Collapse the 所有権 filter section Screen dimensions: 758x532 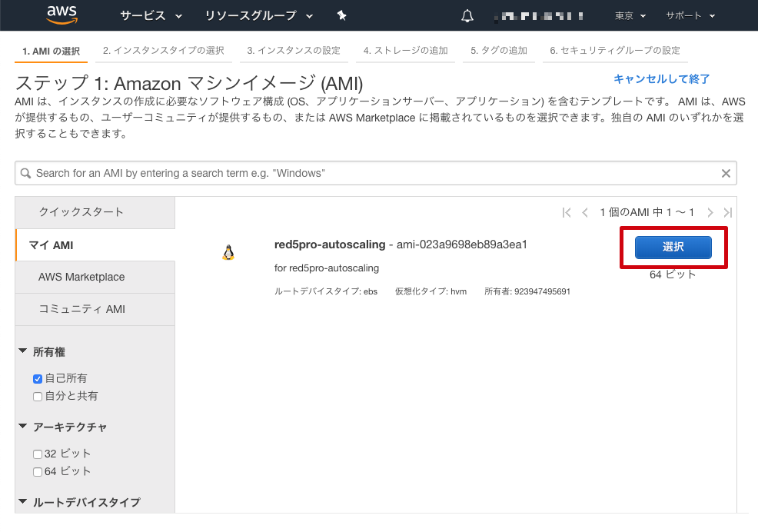(23, 351)
